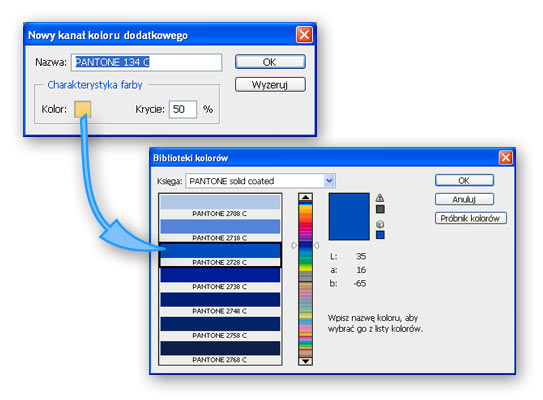This screenshot has height=400, width=543.
Task: Click the left slider triangle on color strip
Action: click(294, 245)
